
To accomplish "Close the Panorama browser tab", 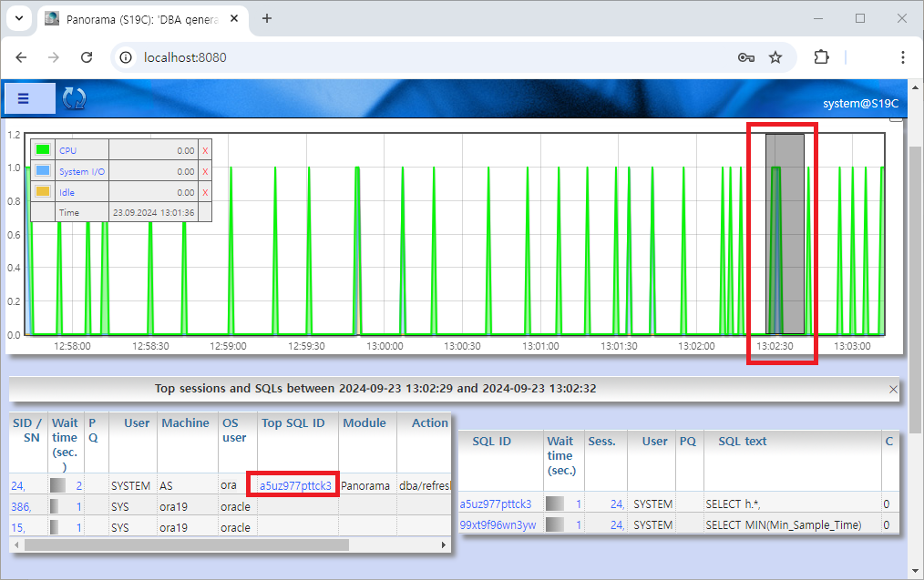I will click(234, 18).
